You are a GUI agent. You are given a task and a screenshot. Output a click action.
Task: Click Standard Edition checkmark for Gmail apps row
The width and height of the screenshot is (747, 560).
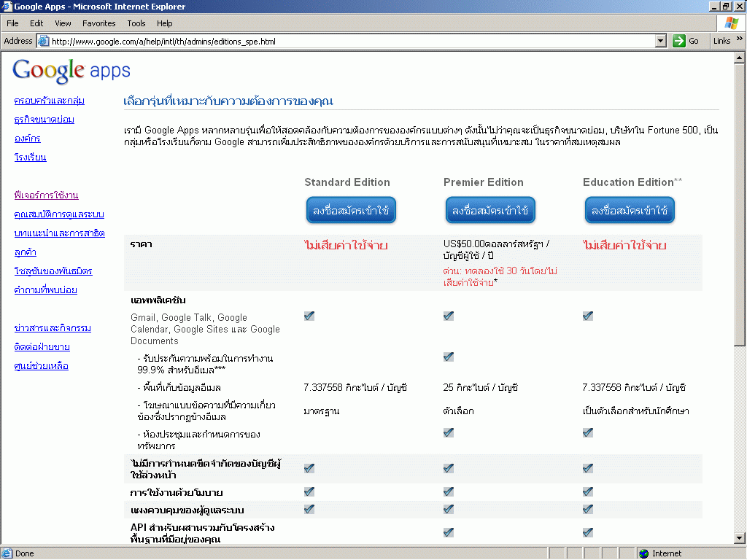click(309, 316)
